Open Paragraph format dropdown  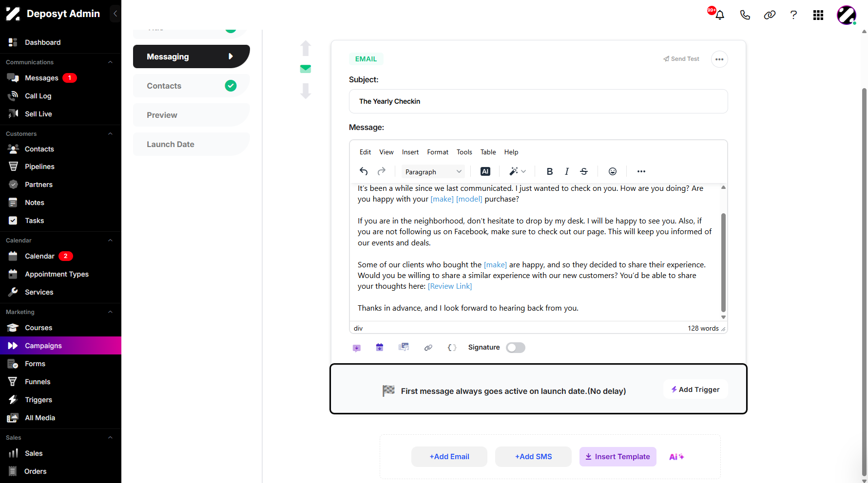pyautogui.click(x=433, y=171)
